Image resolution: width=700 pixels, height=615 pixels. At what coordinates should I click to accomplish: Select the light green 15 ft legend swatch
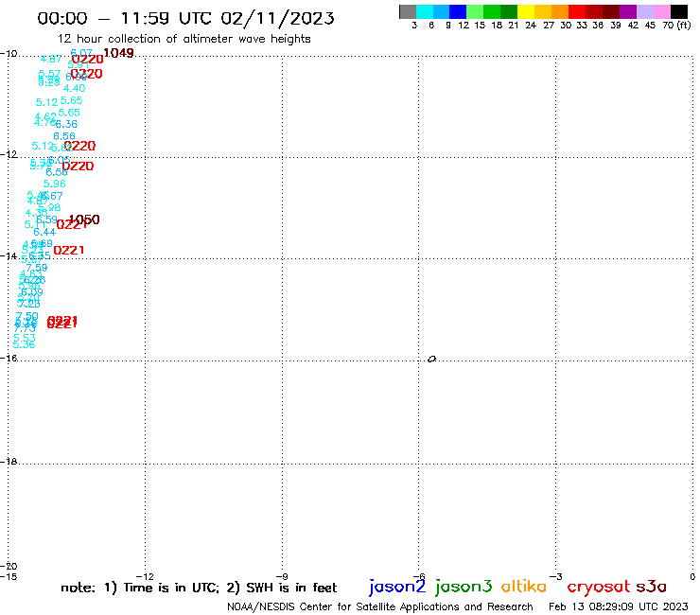pos(475,11)
